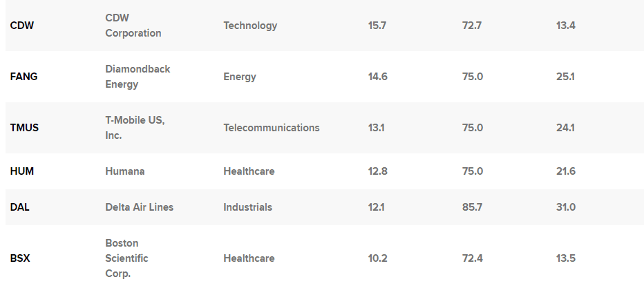The height and width of the screenshot is (286, 644).
Task: Select the Industrials sector cell
Action: (248, 207)
